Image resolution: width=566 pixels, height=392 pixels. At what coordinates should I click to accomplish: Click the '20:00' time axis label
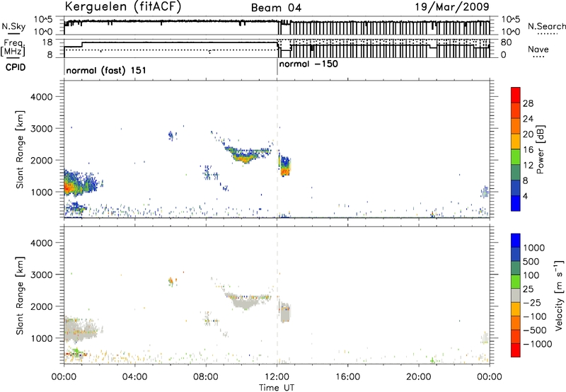tap(419, 377)
